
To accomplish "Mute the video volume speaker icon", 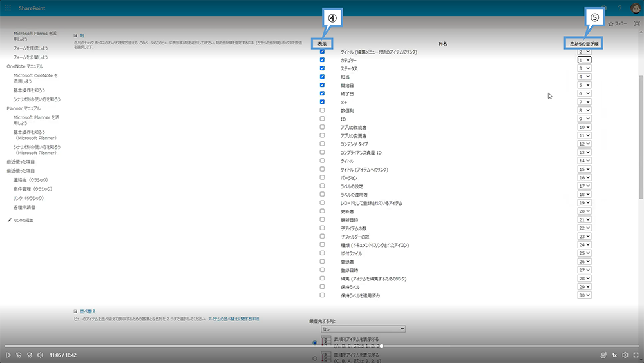I will [x=40, y=355].
